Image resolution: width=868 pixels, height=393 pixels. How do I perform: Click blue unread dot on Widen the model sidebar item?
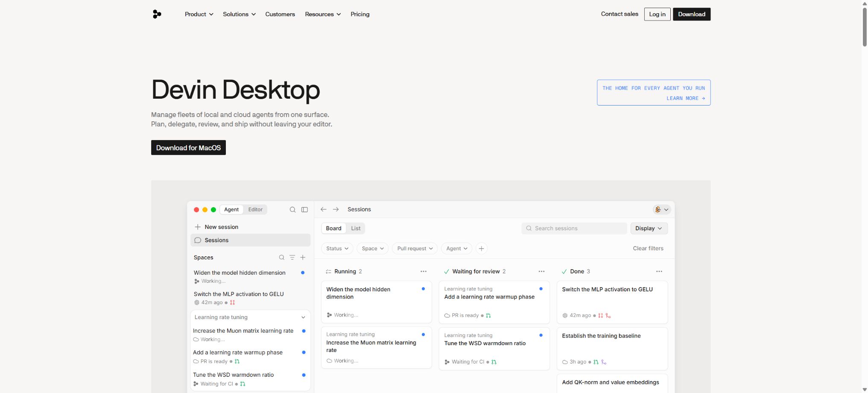click(x=303, y=273)
